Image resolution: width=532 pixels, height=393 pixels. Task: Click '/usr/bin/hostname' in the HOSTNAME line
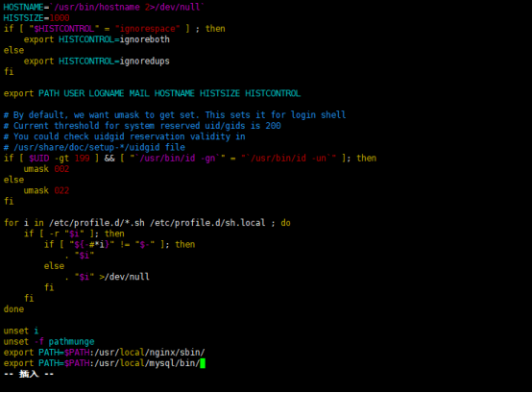click(x=97, y=7)
